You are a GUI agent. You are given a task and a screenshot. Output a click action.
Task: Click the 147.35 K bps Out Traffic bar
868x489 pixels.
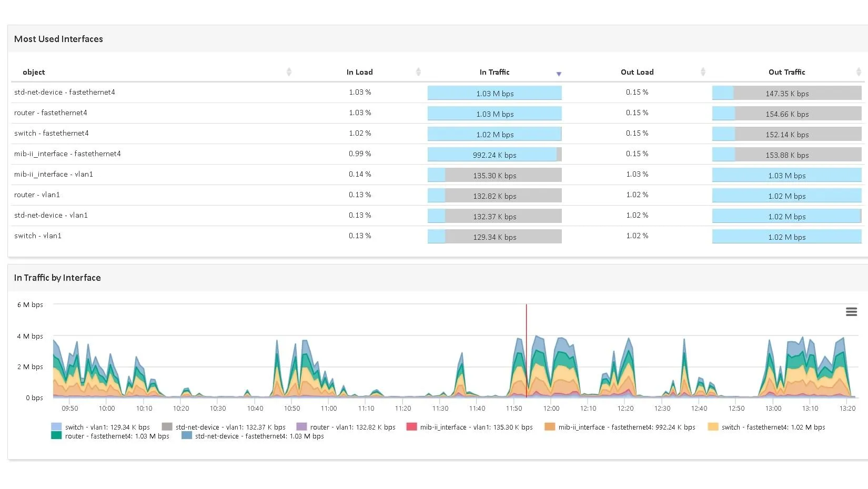(786, 93)
